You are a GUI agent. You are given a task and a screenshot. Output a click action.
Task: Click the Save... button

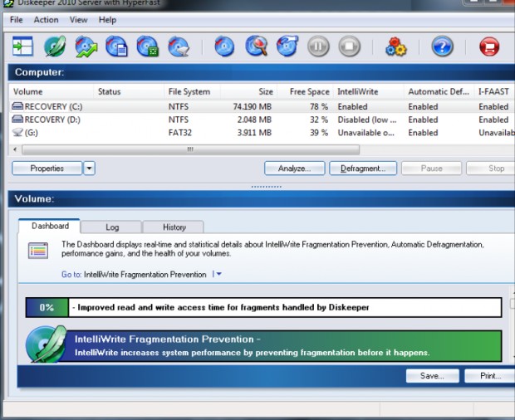point(432,376)
